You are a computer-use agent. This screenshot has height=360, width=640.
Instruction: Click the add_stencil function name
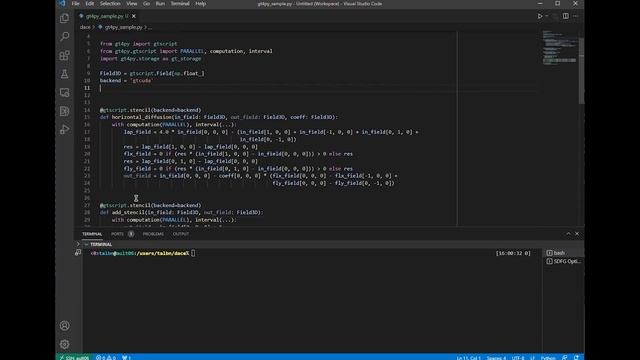tap(128, 213)
